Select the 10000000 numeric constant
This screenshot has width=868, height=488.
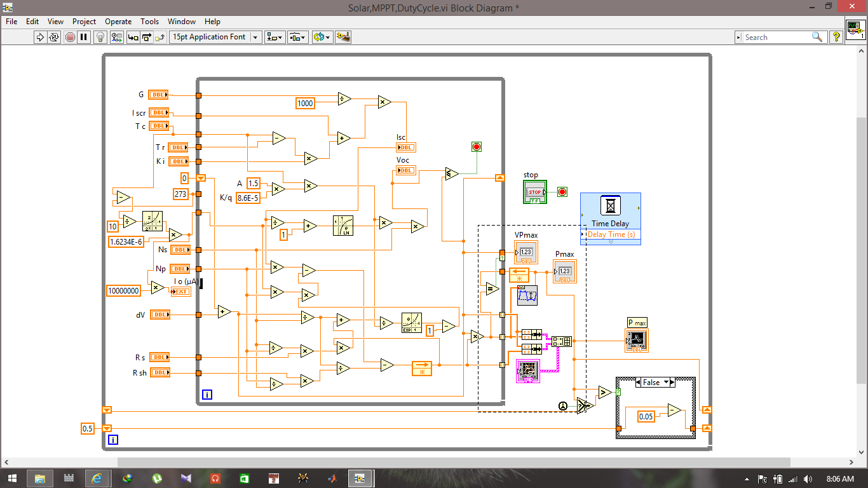[x=124, y=290]
